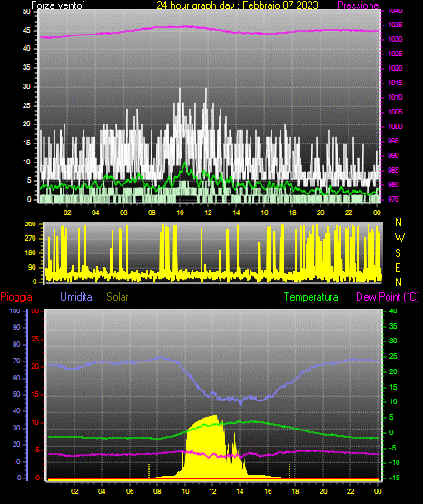The image size is (423, 504).
Task: Click the 1035 pressure axis value
Action: [395, 25]
